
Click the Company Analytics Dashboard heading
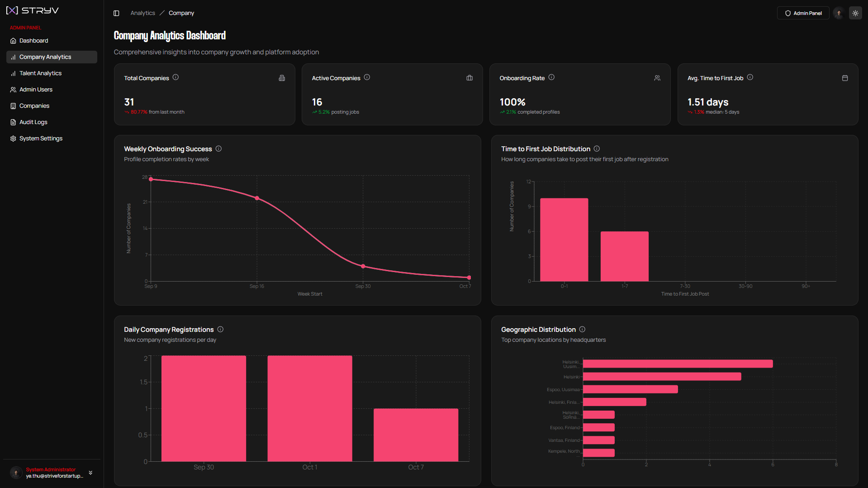click(170, 35)
